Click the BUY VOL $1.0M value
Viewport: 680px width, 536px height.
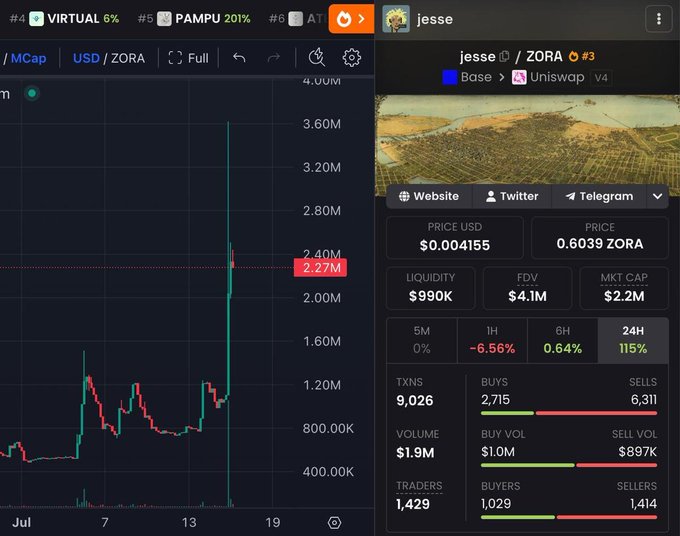(498, 452)
